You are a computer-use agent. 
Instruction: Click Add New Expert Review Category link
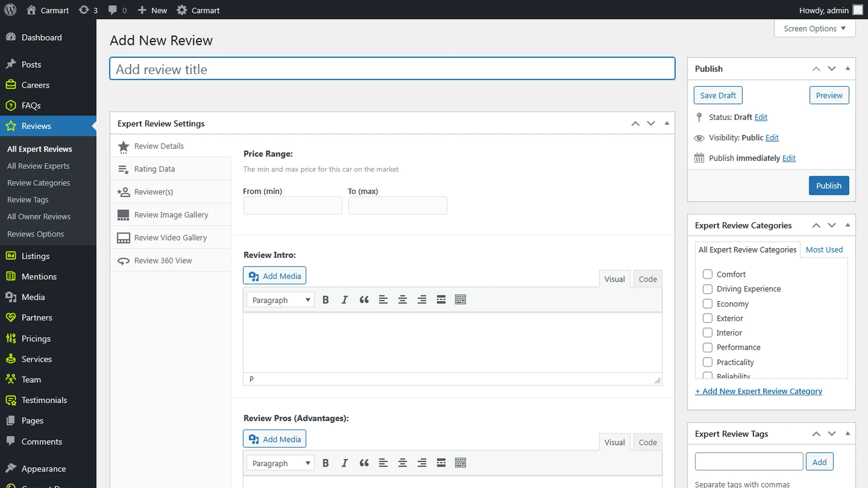point(759,391)
